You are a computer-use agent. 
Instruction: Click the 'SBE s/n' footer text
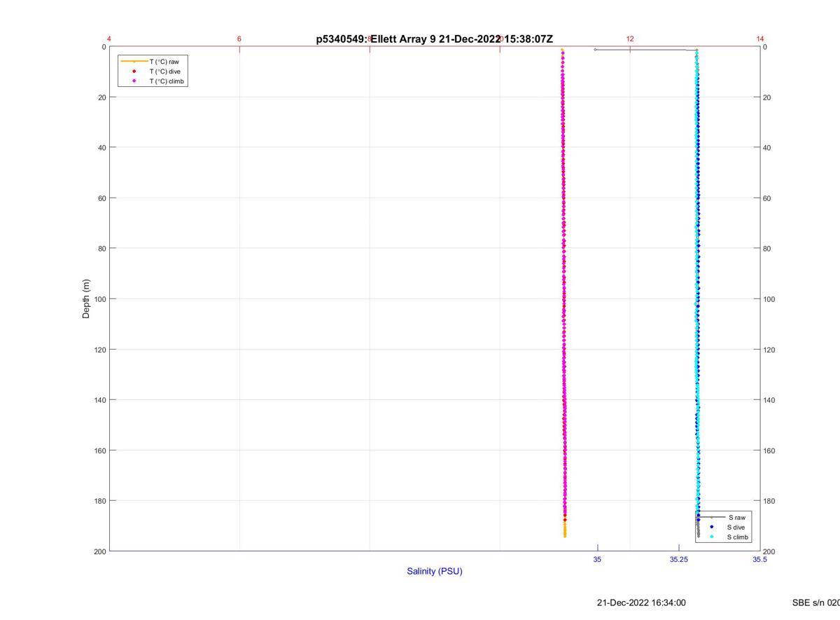pyautogui.click(x=816, y=602)
